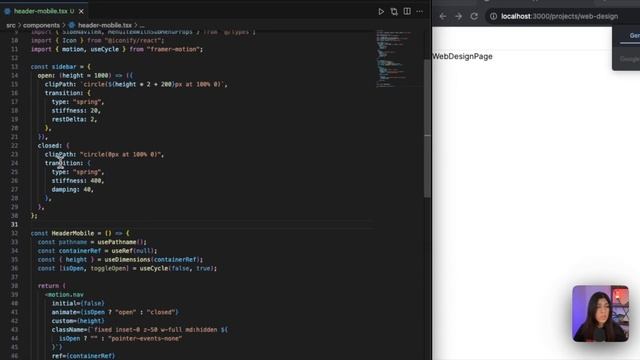
Task: Click line number 31 in the gutter
Action: click(x=14, y=224)
